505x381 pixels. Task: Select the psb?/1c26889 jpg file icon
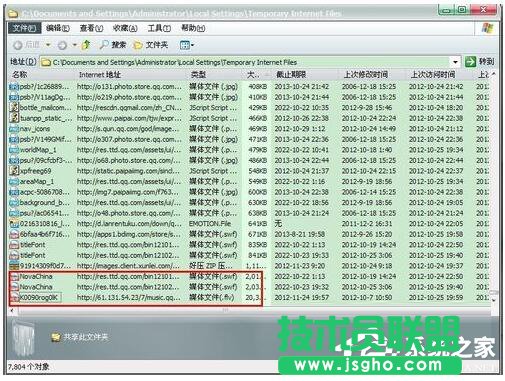point(14,86)
